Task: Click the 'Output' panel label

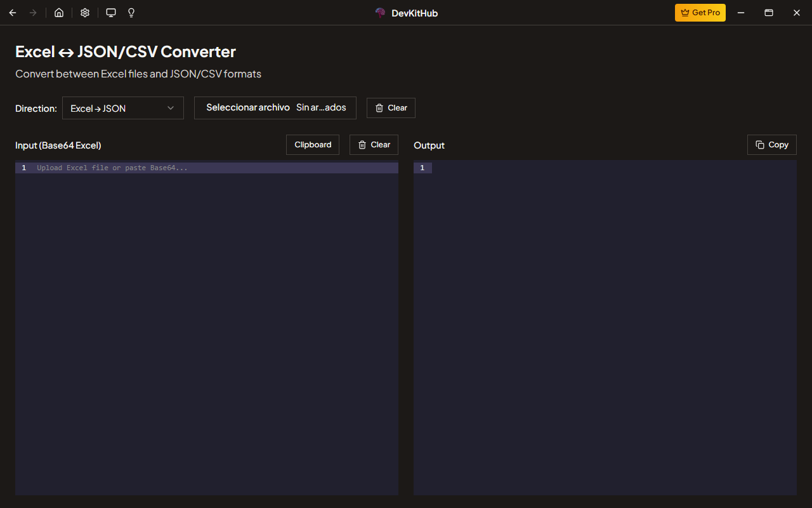Action: [x=429, y=145]
